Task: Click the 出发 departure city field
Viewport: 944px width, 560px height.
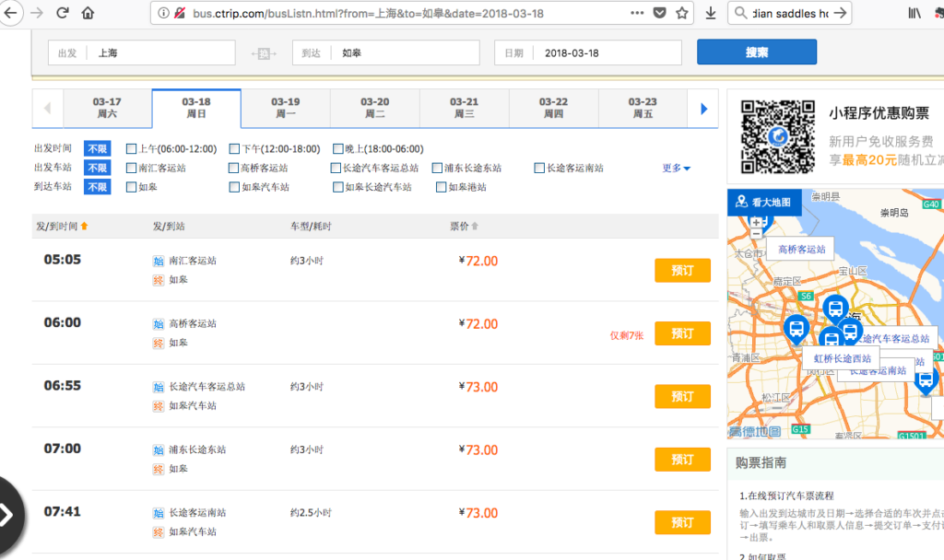Action: pyautogui.click(x=141, y=52)
